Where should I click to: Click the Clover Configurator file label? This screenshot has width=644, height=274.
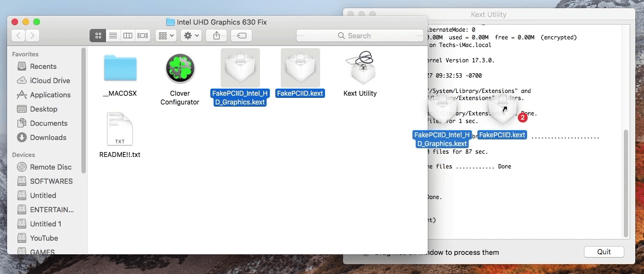(180, 98)
